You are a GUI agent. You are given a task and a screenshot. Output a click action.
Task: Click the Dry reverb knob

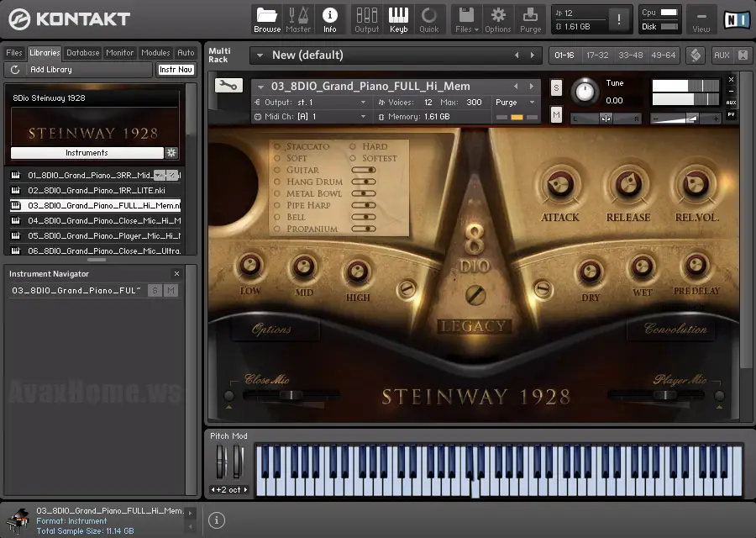click(590, 272)
